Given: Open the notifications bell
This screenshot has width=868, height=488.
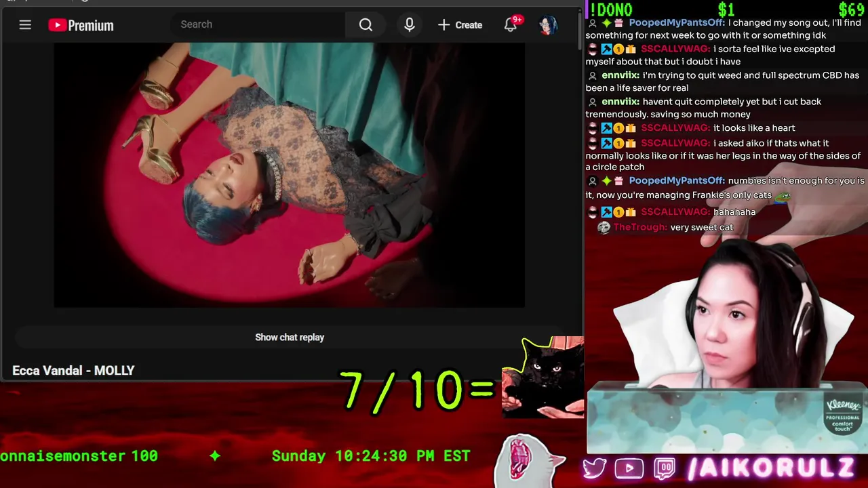Looking at the screenshot, I should click(x=512, y=24).
